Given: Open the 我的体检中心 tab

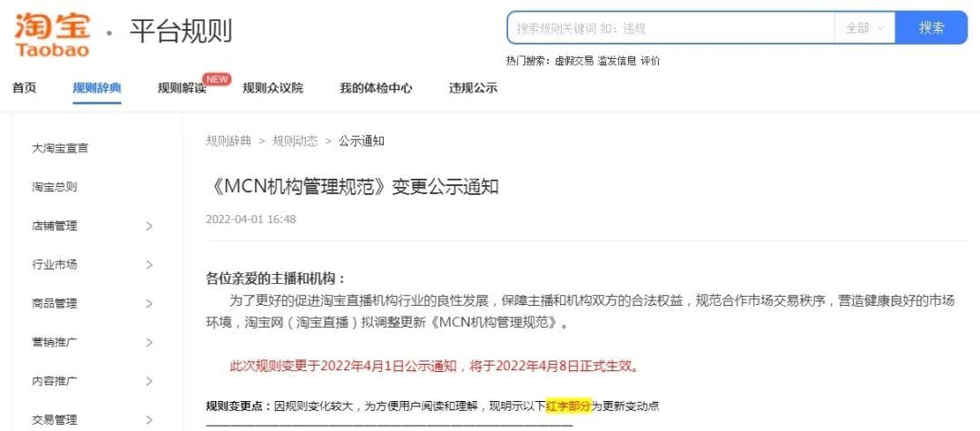Looking at the screenshot, I should click(x=376, y=88).
